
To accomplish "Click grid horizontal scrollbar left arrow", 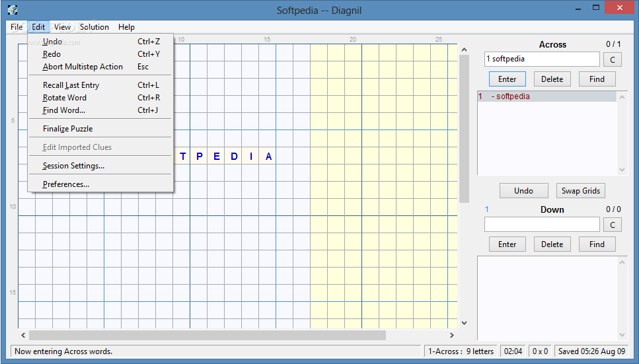I will (23, 335).
